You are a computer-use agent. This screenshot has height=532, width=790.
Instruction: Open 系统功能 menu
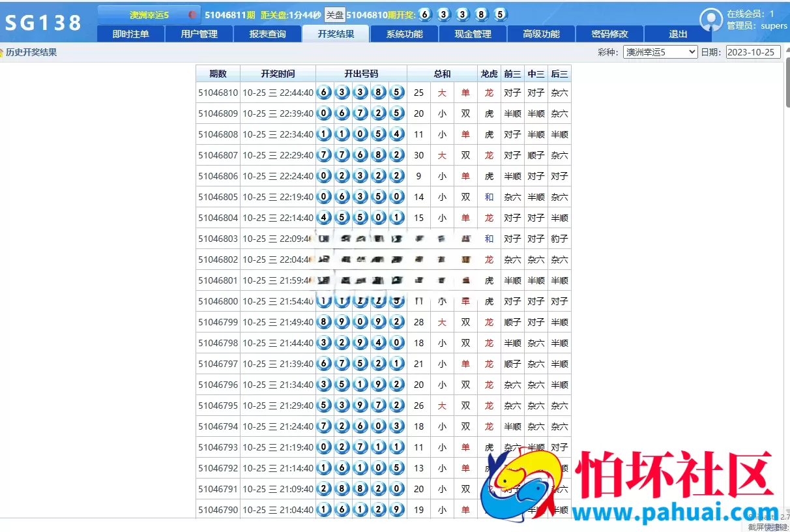tap(404, 34)
